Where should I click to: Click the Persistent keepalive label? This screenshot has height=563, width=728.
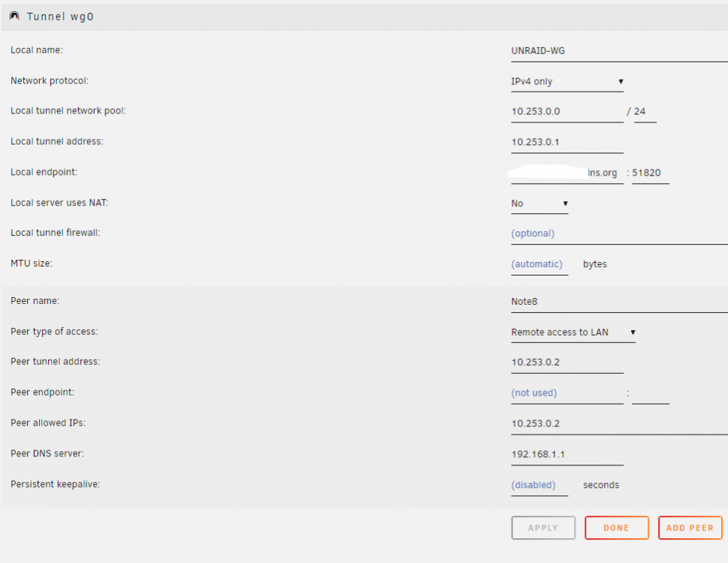point(56,484)
